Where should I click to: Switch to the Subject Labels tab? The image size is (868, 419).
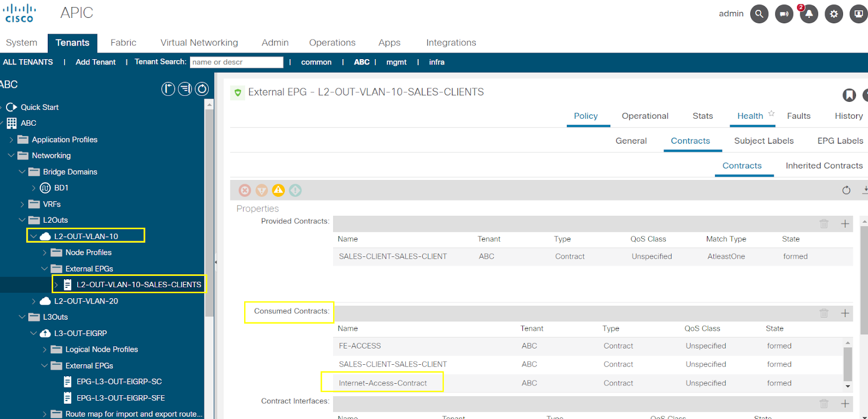(764, 141)
